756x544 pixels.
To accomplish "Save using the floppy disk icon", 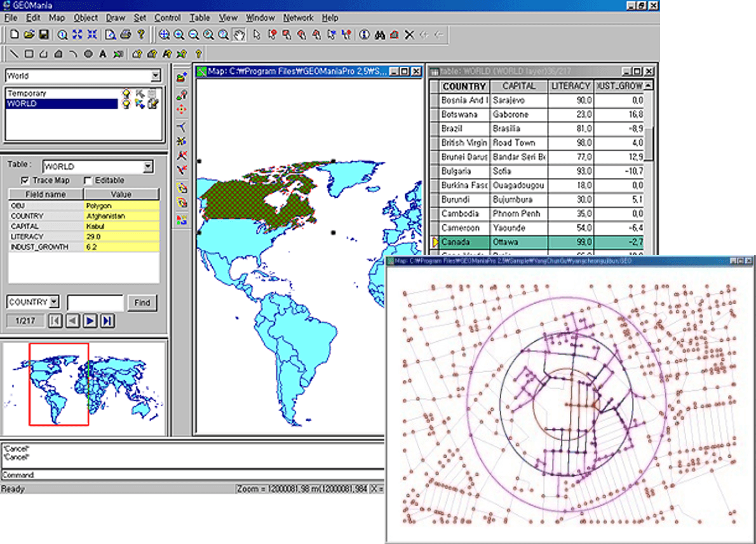I will 43,34.
